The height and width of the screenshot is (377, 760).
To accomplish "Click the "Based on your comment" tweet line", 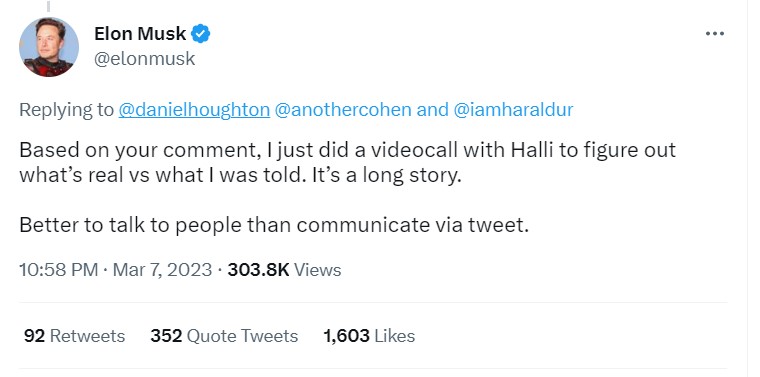I will 348,150.
